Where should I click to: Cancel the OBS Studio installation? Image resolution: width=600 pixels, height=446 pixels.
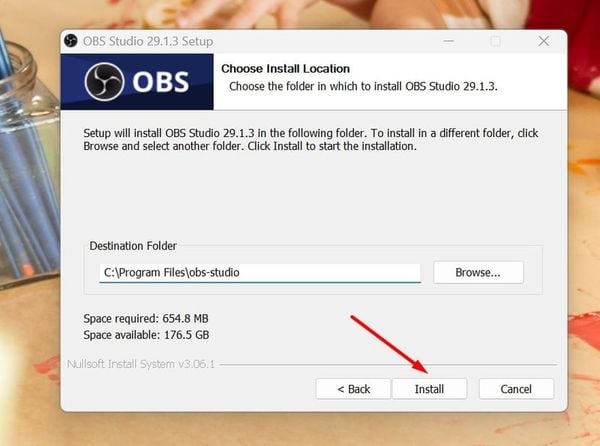(516, 389)
